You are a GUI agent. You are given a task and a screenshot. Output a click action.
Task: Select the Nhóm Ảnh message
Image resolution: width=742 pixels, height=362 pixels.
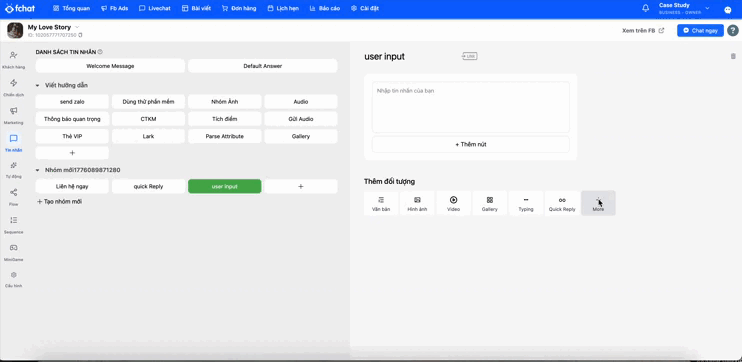(225, 102)
